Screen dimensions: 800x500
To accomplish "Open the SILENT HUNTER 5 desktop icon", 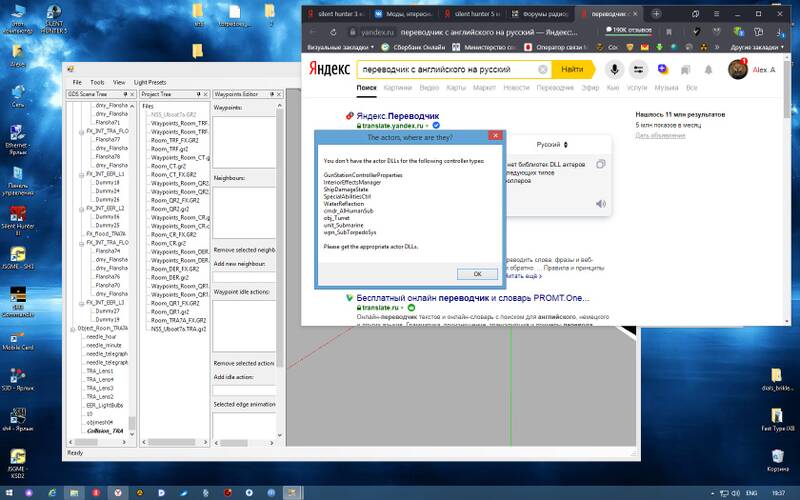I will (54, 19).
